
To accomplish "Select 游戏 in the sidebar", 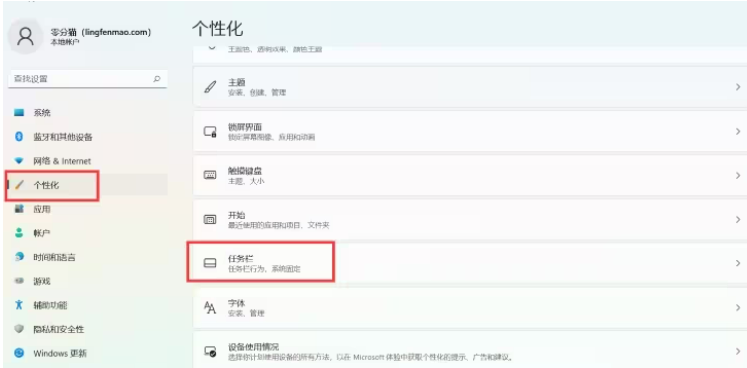I will (x=88, y=281).
